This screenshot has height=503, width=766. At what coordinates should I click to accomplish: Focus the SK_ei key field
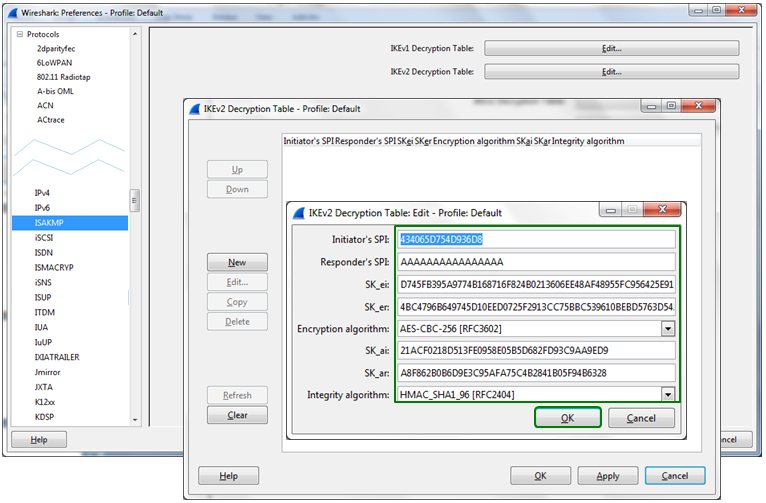click(x=536, y=284)
